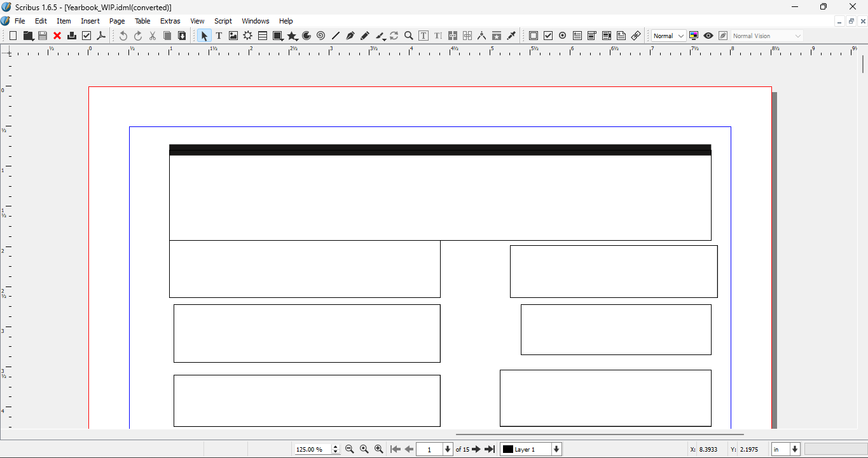This screenshot has height=458, width=868.
Task: Select the Polygon star tool
Action: pos(293,36)
